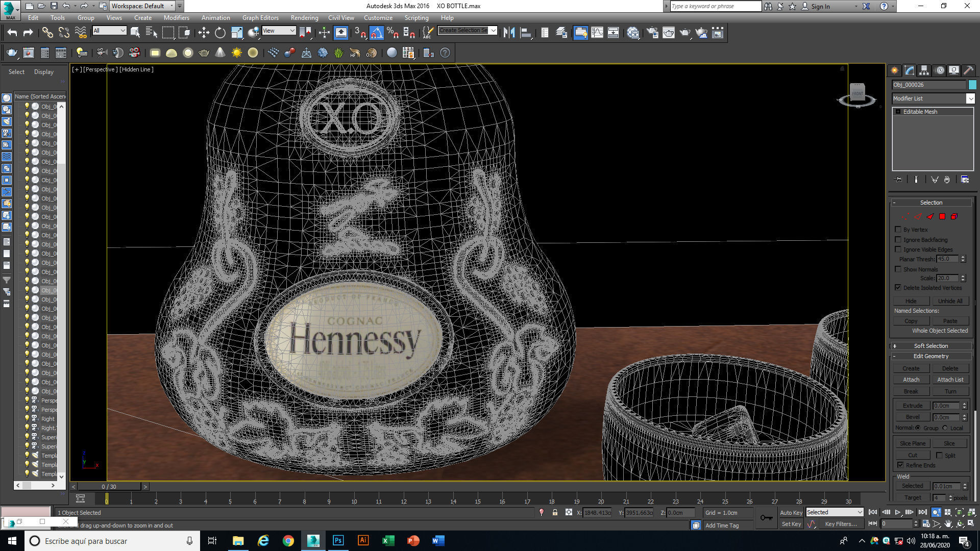Collapse the Selection rollout

pyautogui.click(x=931, y=203)
